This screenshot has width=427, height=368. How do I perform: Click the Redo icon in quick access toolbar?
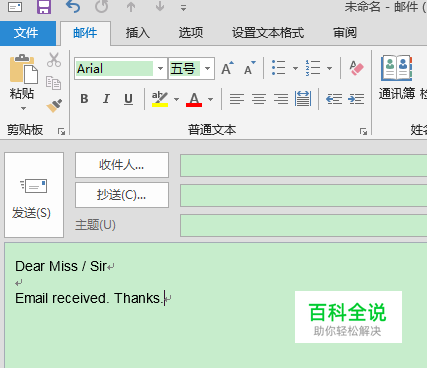click(102, 7)
